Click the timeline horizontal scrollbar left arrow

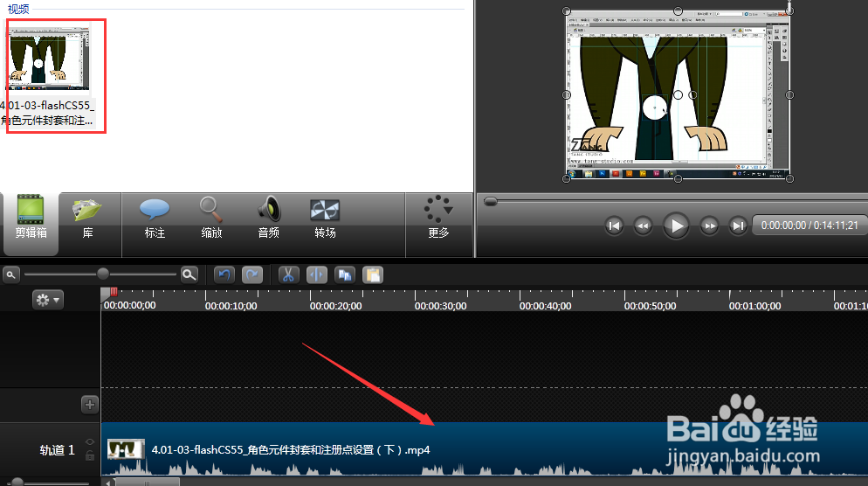click(x=108, y=483)
